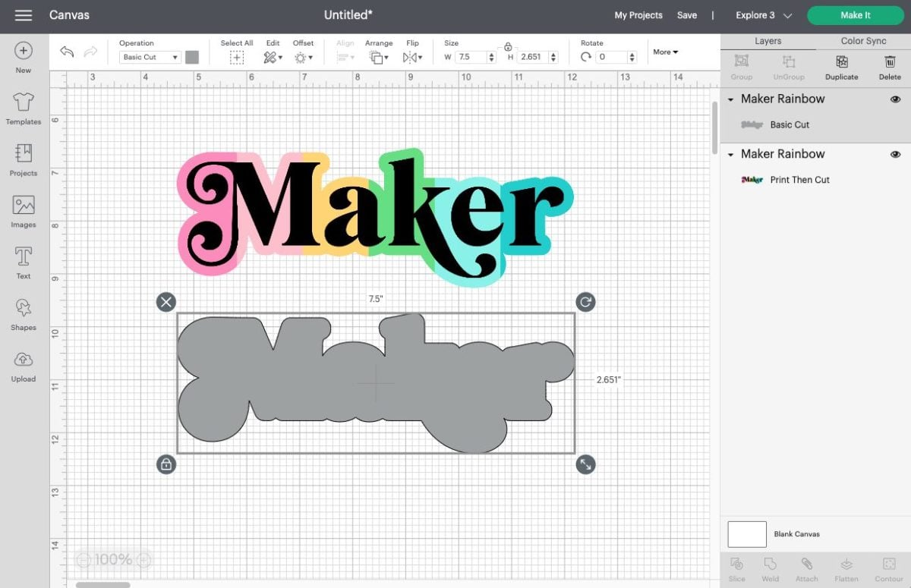Click the rotate handle on the selection
911x588 pixels.
point(585,302)
